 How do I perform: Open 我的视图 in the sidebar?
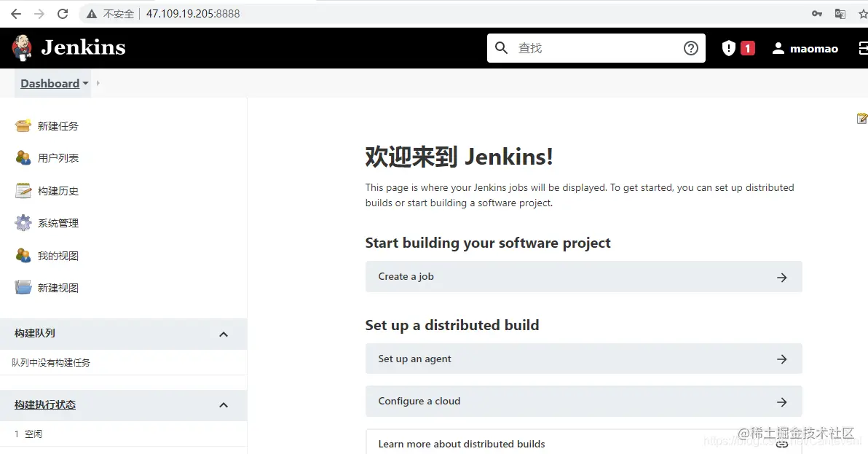pos(58,256)
